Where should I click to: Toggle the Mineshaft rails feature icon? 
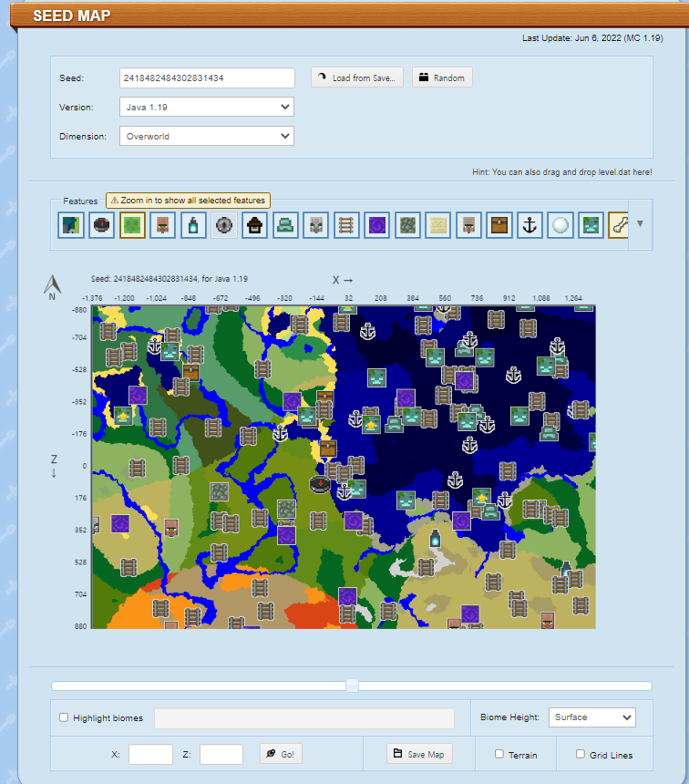(x=346, y=225)
